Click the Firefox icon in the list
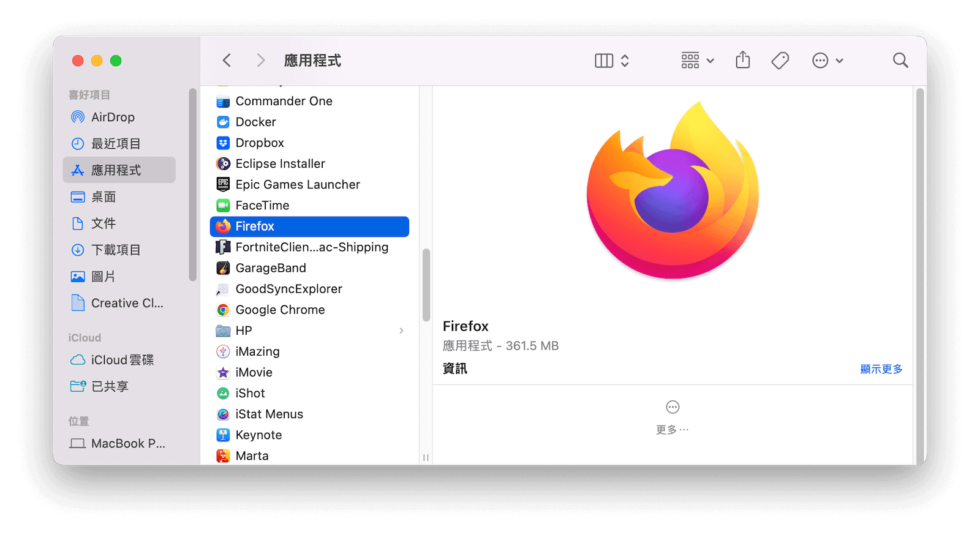Image resolution: width=980 pixels, height=535 pixels. (x=223, y=226)
